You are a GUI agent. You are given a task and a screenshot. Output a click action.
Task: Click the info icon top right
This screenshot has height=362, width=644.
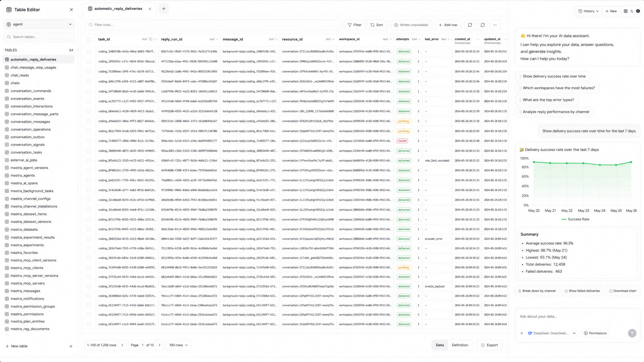pyautogui.click(x=638, y=11)
